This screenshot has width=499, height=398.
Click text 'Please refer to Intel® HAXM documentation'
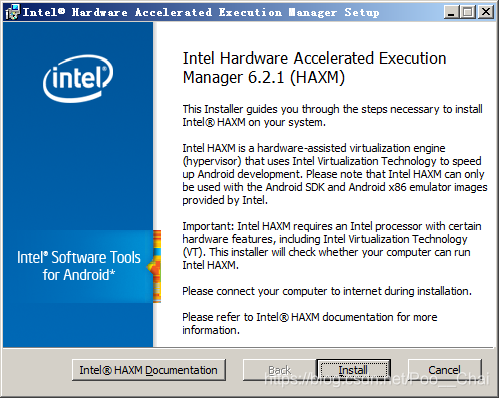pos(288,317)
